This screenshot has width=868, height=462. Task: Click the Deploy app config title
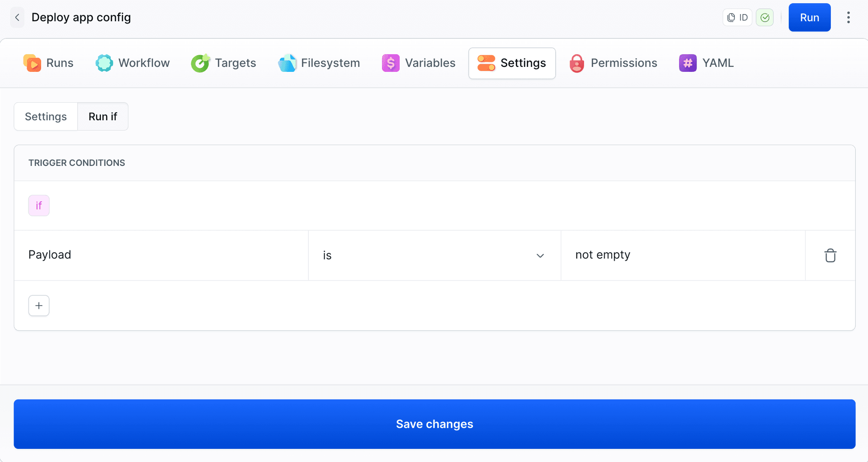[81, 18]
